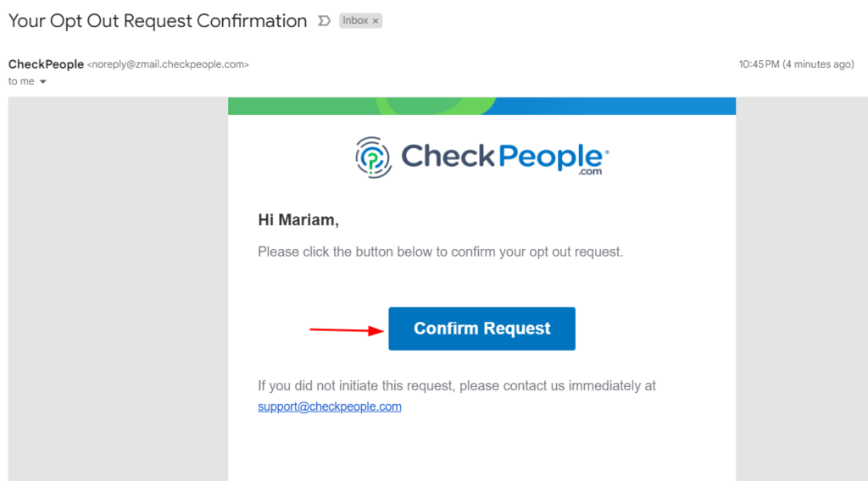Click the "If you did not initiate" notice
This screenshot has width=868, height=481.
point(457,386)
